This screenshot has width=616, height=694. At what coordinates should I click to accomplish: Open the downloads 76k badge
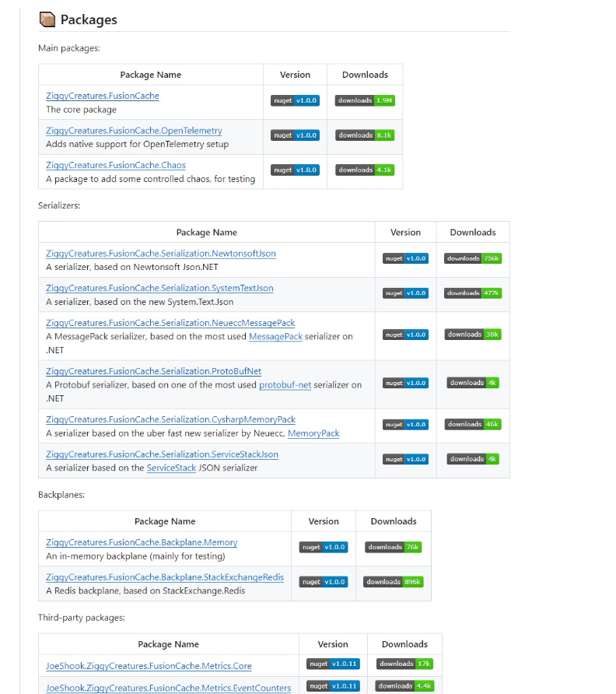pos(393,547)
